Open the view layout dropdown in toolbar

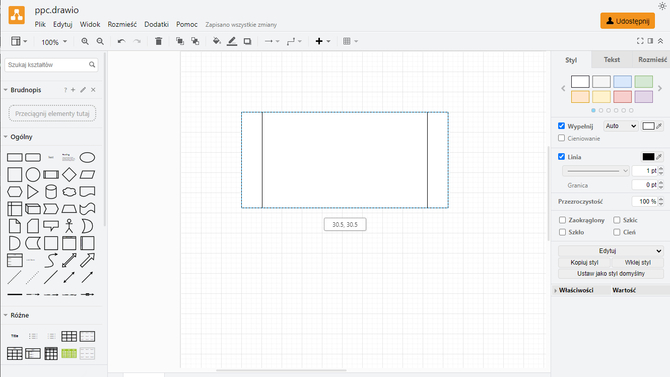coord(19,41)
